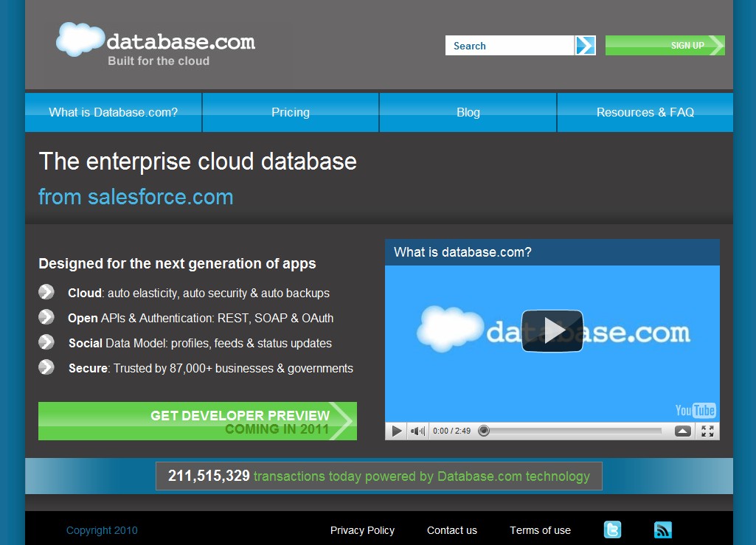This screenshot has width=756, height=545.
Task: Click the arrow bullet next to Cloud
Action: 46,292
